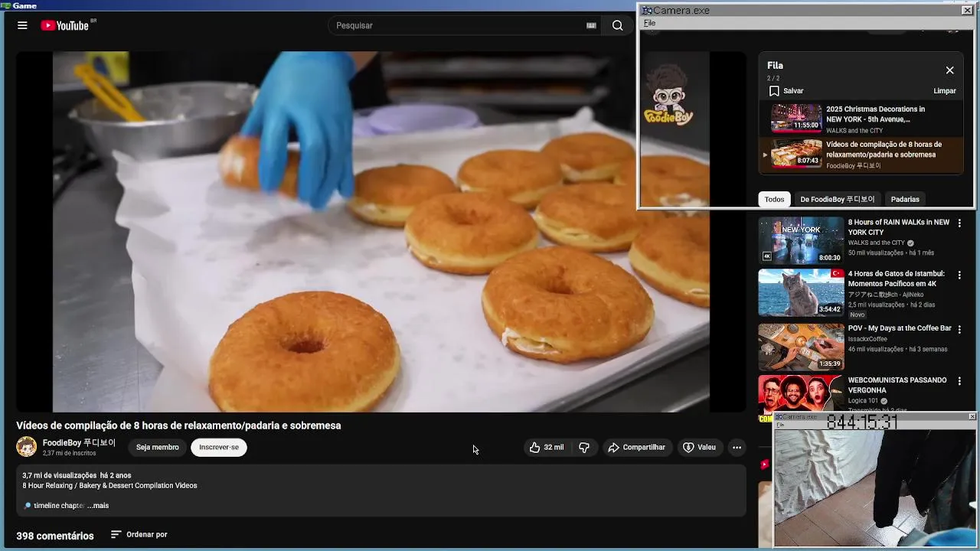Click the Fila heading in queue panel
980x551 pixels.
[775, 66]
